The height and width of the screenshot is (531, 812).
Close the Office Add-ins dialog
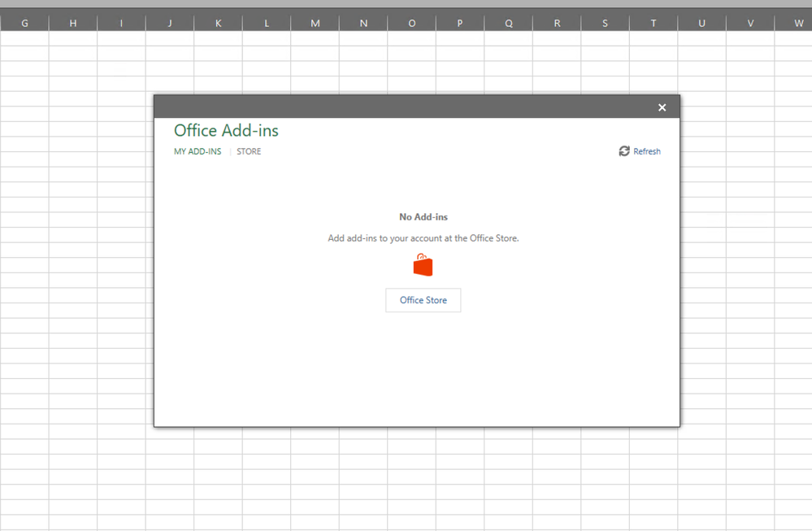[662, 107]
